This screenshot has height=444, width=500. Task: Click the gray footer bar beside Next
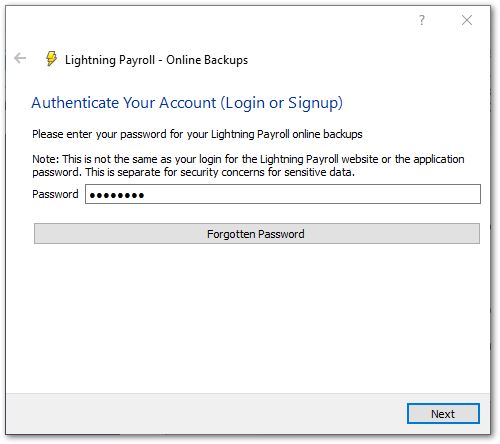[x=207, y=414]
